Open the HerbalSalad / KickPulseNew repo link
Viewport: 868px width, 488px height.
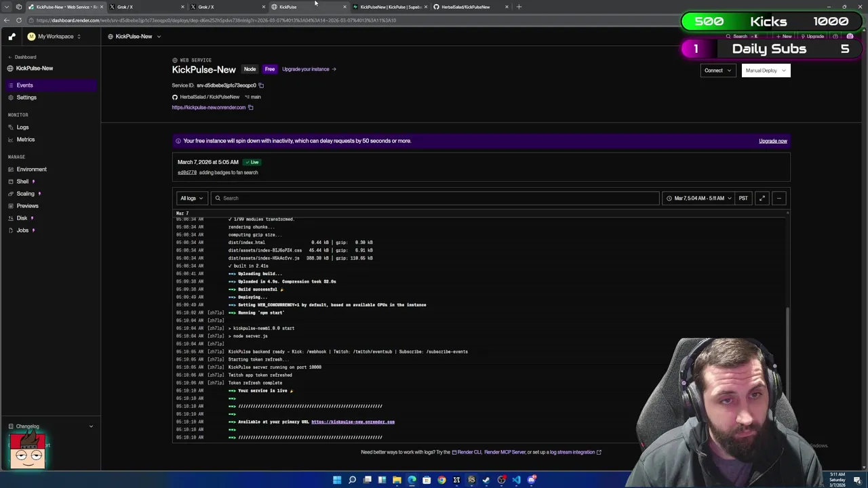(x=210, y=97)
